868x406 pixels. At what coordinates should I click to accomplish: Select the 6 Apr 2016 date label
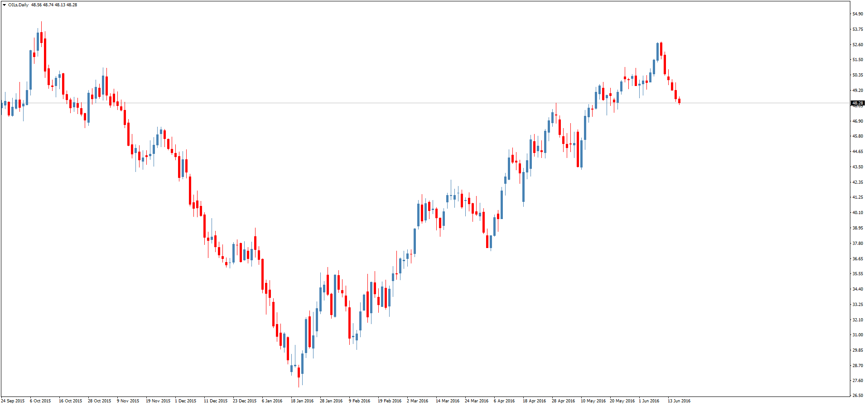pos(504,401)
